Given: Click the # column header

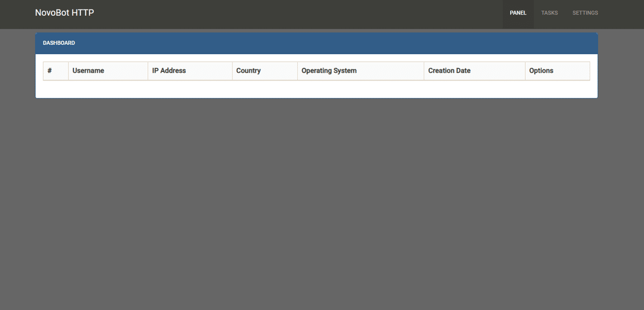Looking at the screenshot, I should click(49, 70).
